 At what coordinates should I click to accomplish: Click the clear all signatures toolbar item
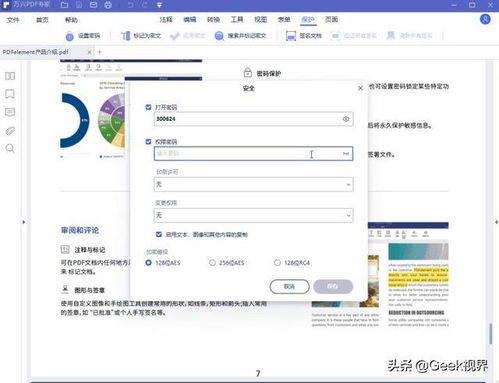[409, 36]
